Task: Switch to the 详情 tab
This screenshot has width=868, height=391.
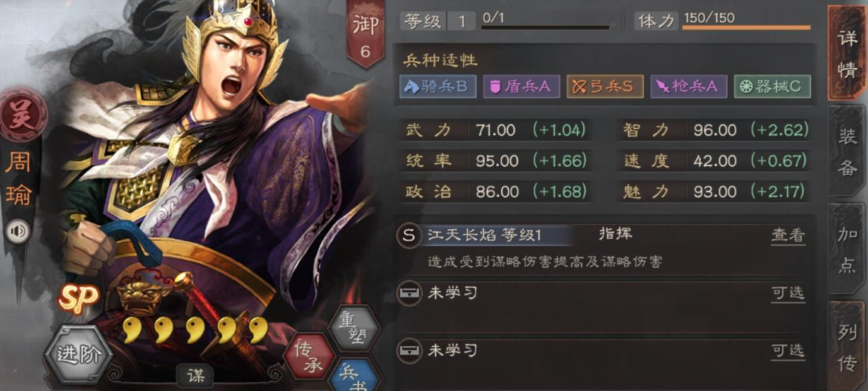Action: coord(847,52)
